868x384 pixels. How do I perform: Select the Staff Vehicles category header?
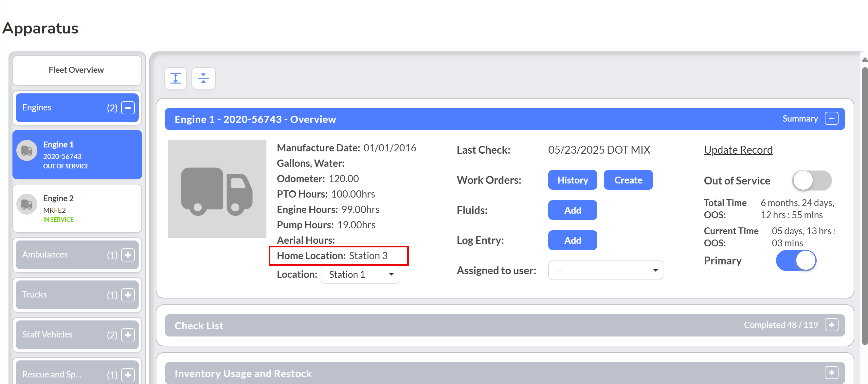click(77, 335)
